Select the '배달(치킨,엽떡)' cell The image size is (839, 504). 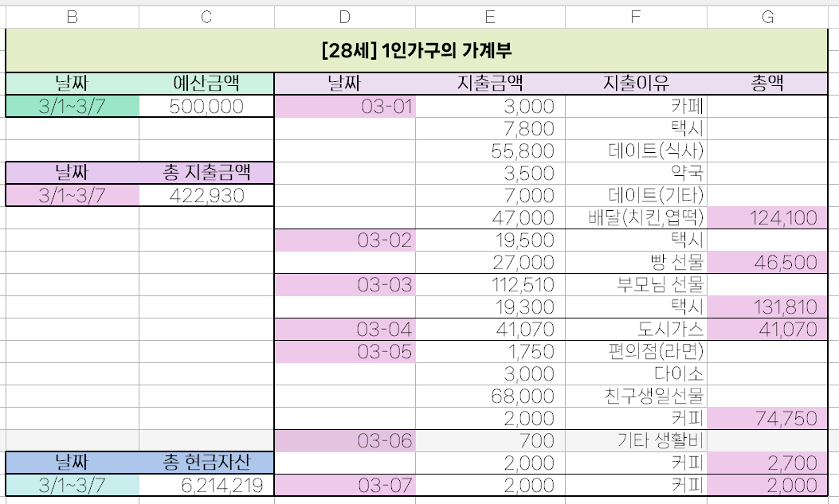(636, 217)
